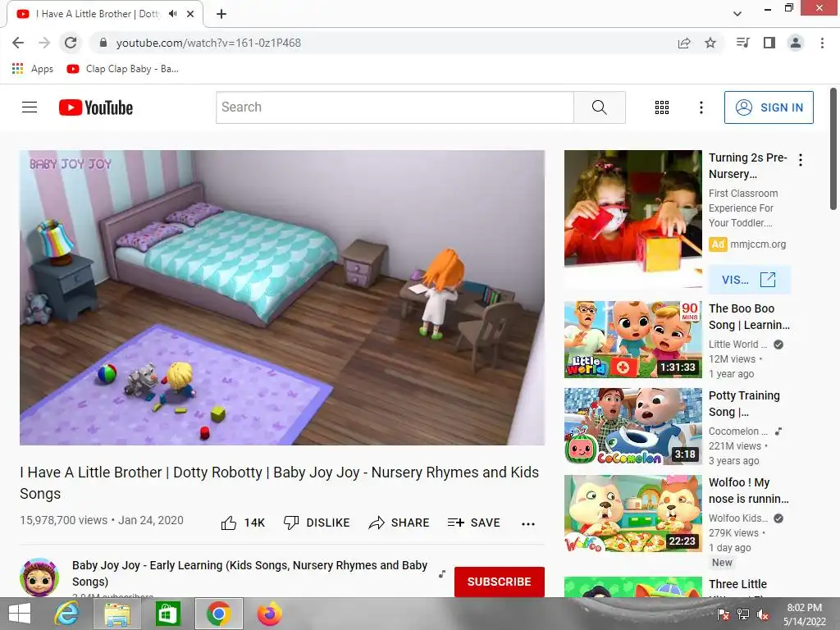The width and height of the screenshot is (840, 630).
Task: Open Baby Joy Joy channel avatar
Action: 39,577
